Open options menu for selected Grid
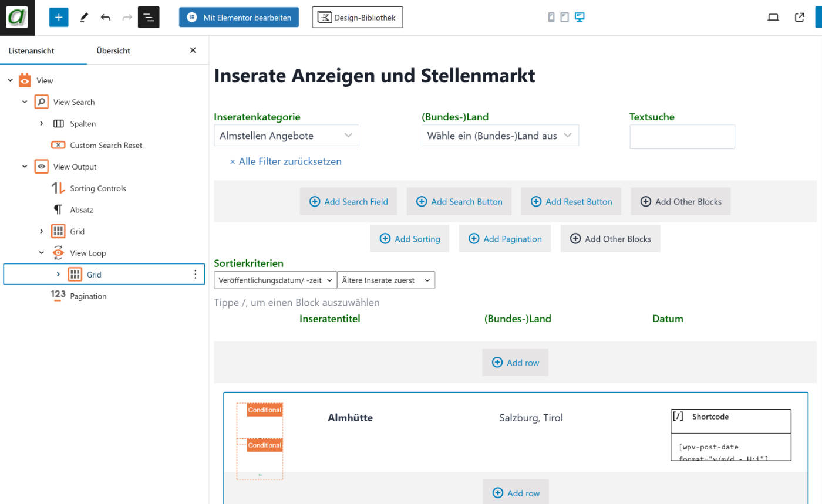The width and height of the screenshot is (822, 504). (196, 275)
